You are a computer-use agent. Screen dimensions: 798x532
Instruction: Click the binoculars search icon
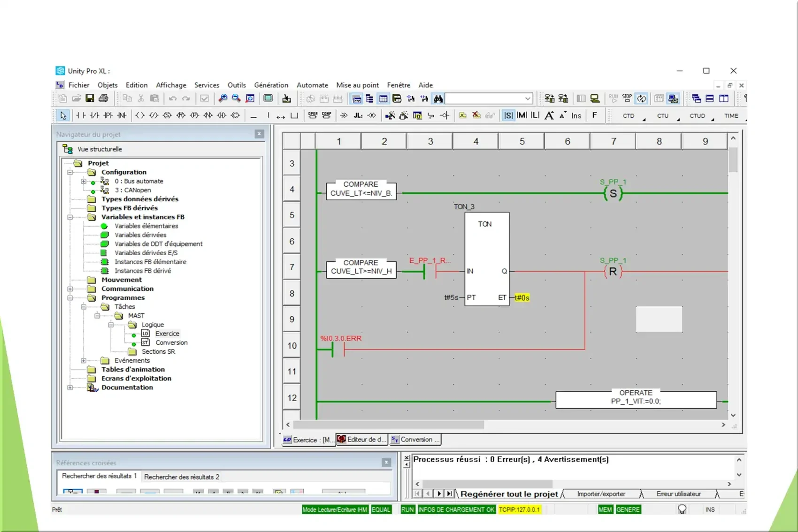[x=438, y=99]
